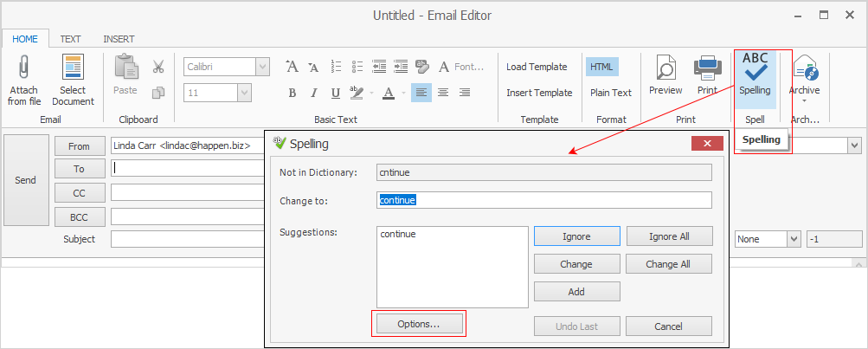The height and width of the screenshot is (349, 868).
Task: Toggle Align Right paragraph alignment
Action: tap(465, 93)
